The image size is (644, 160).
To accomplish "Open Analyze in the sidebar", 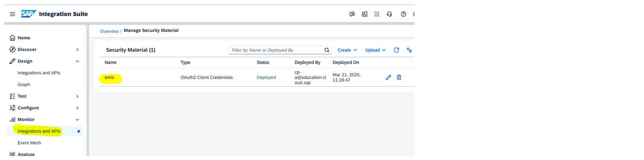I will coord(26,154).
